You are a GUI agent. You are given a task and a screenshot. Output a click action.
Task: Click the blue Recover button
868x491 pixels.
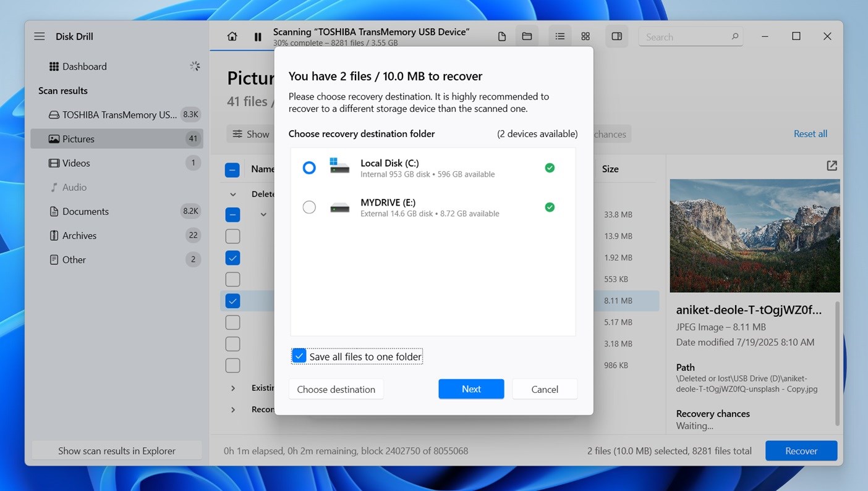tap(801, 451)
